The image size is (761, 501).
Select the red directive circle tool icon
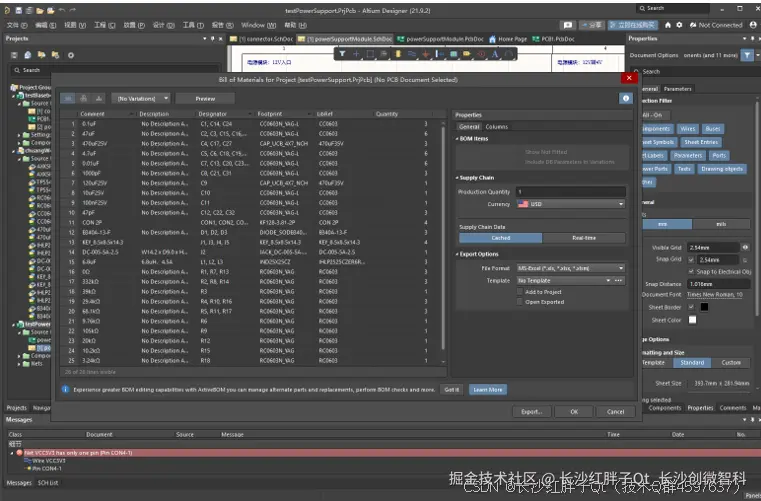[x=481, y=54]
